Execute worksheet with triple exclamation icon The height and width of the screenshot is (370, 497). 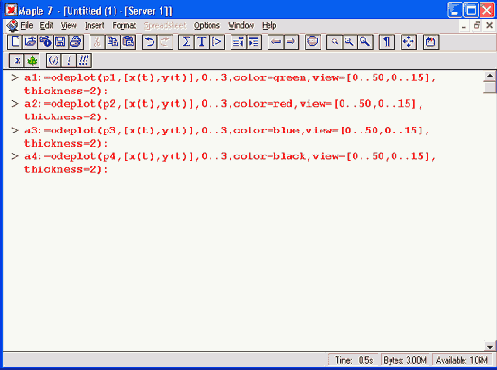[83, 61]
